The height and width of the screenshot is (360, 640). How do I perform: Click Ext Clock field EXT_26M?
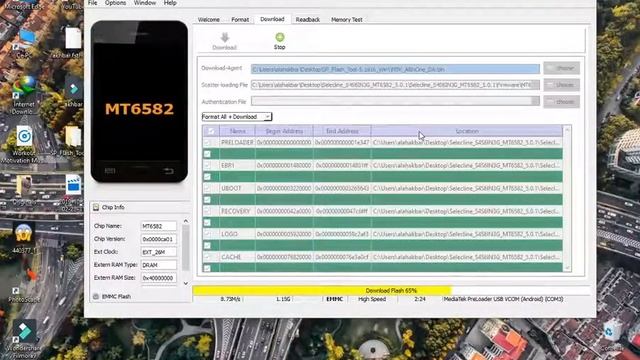click(x=159, y=252)
